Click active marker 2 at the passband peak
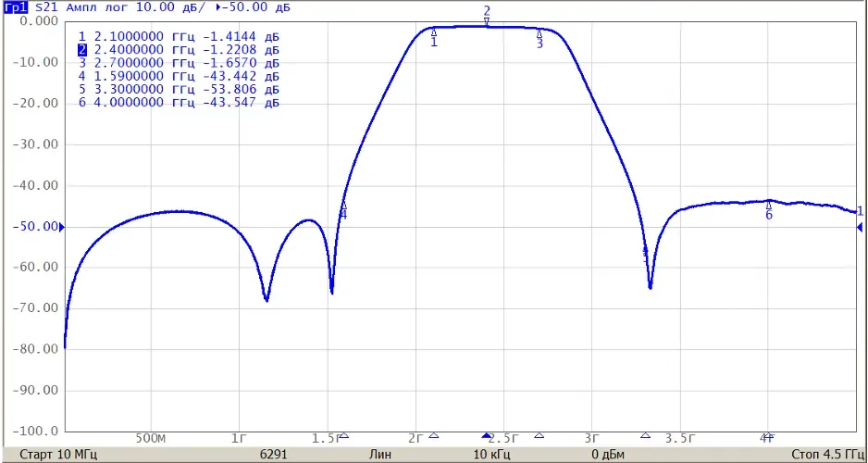 pyautogui.click(x=487, y=21)
